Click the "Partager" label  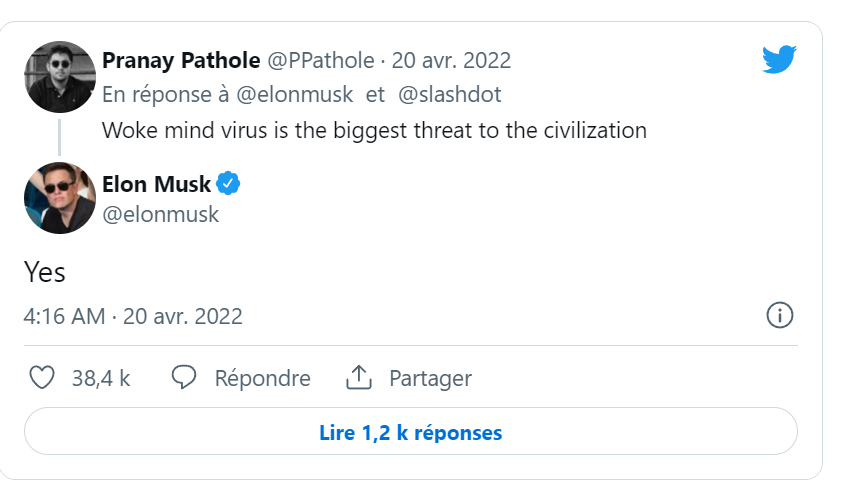pyautogui.click(x=430, y=379)
